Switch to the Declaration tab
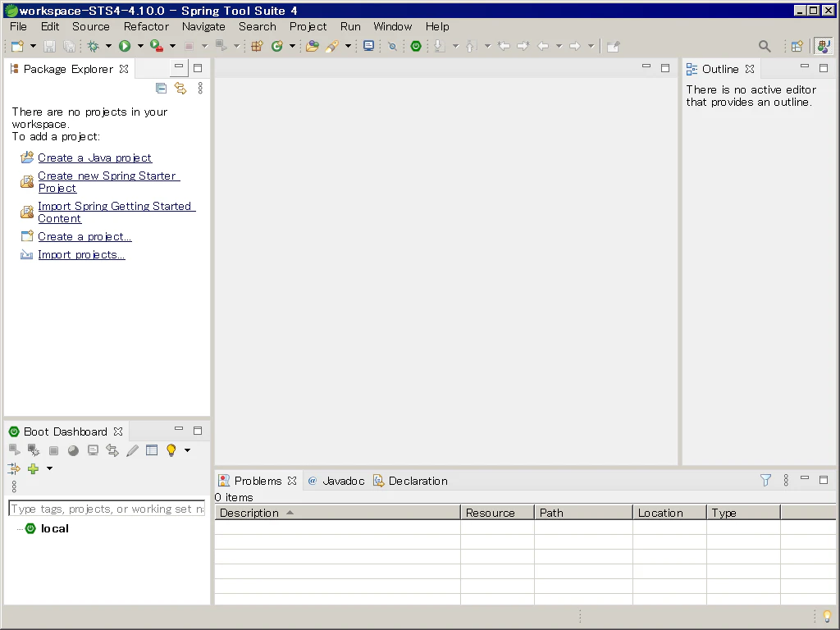The image size is (840, 630). 411,481
